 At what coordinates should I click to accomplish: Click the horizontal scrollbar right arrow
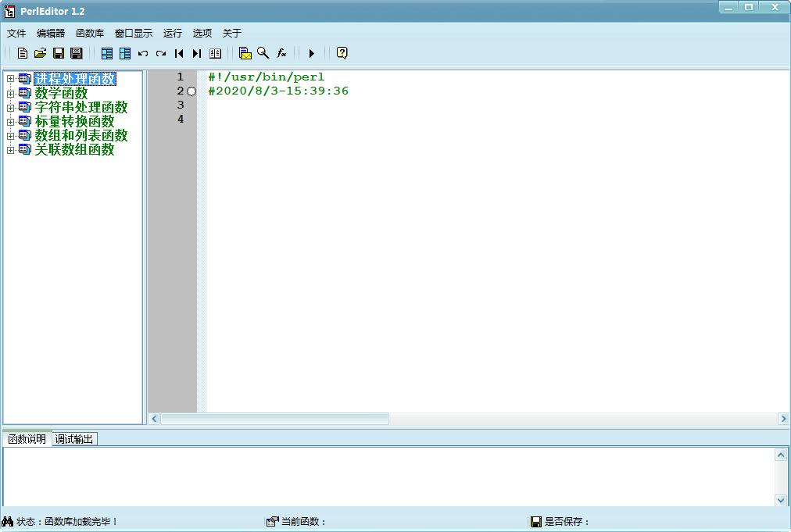point(783,419)
